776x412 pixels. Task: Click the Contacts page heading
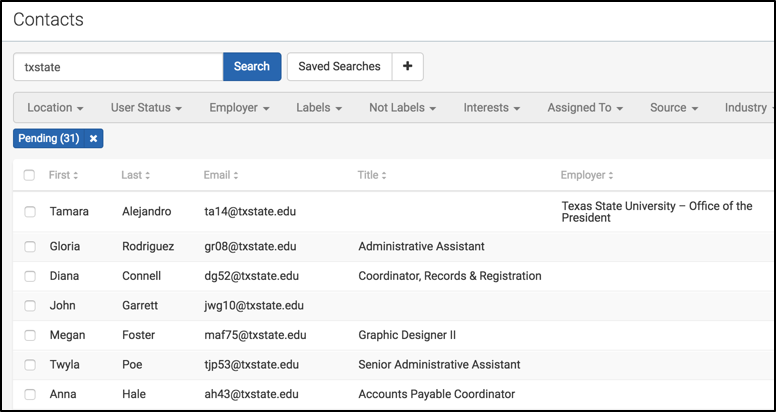(x=48, y=20)
